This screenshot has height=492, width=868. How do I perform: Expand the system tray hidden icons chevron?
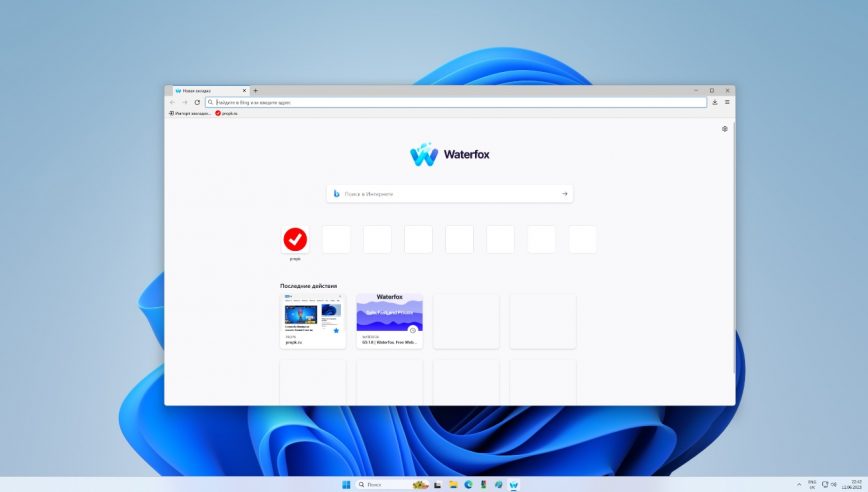pos(799,485)
